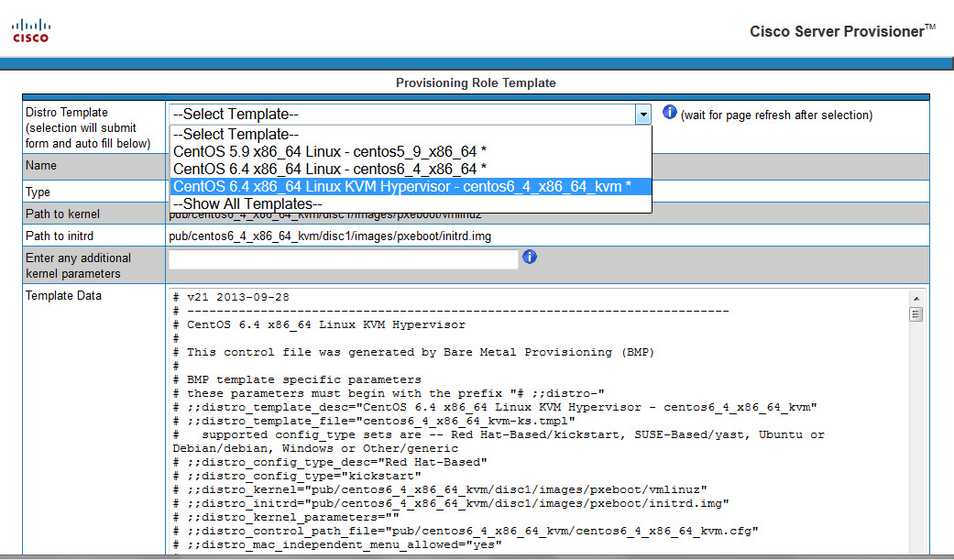Click the additional kernel parameters input field
Viewport: 954px width, 560px height.
(x=343, y=259)
